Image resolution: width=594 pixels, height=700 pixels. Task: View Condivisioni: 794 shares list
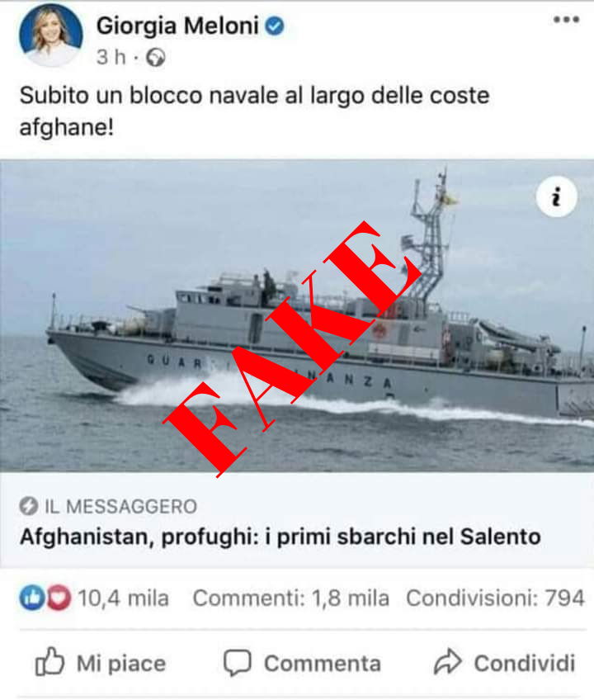pyautogui.click(x=495, y=598)
